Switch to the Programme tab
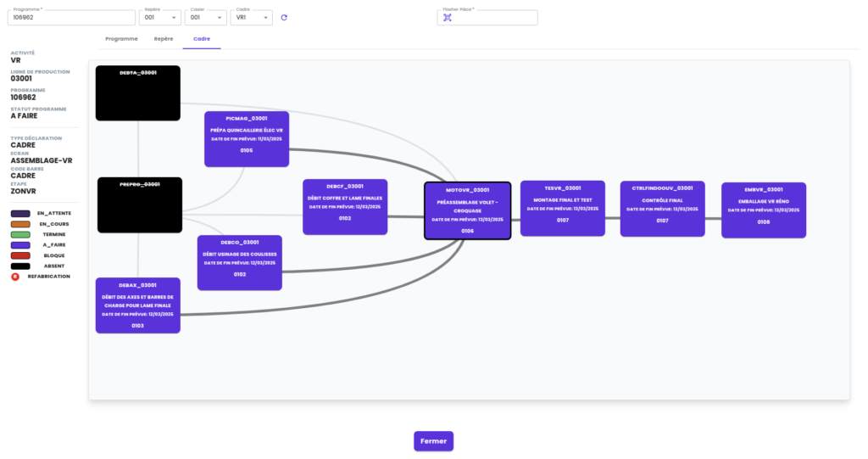The image size is (868, 459). 121,39
